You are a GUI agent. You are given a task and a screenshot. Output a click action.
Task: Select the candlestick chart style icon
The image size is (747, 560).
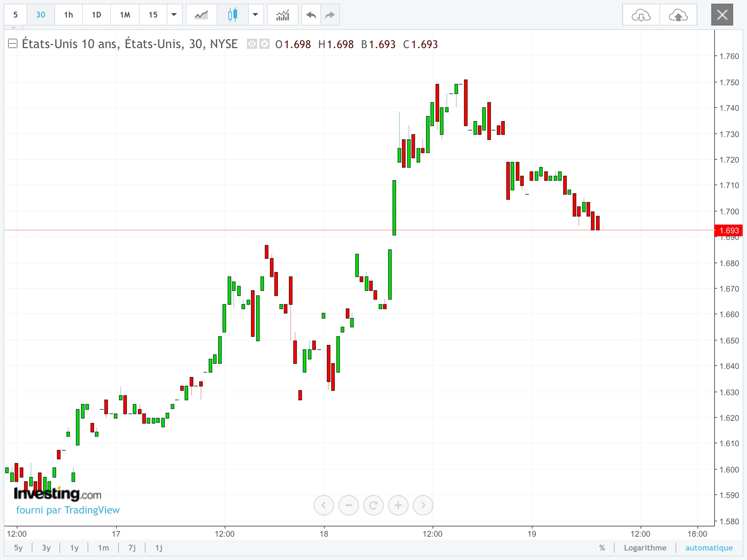tap(232, 15)
